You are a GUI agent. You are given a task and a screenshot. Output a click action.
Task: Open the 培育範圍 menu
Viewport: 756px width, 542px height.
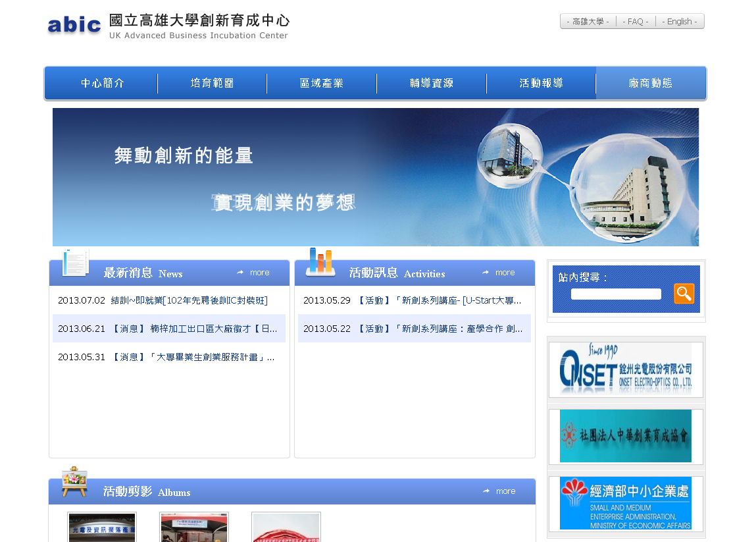212,84
